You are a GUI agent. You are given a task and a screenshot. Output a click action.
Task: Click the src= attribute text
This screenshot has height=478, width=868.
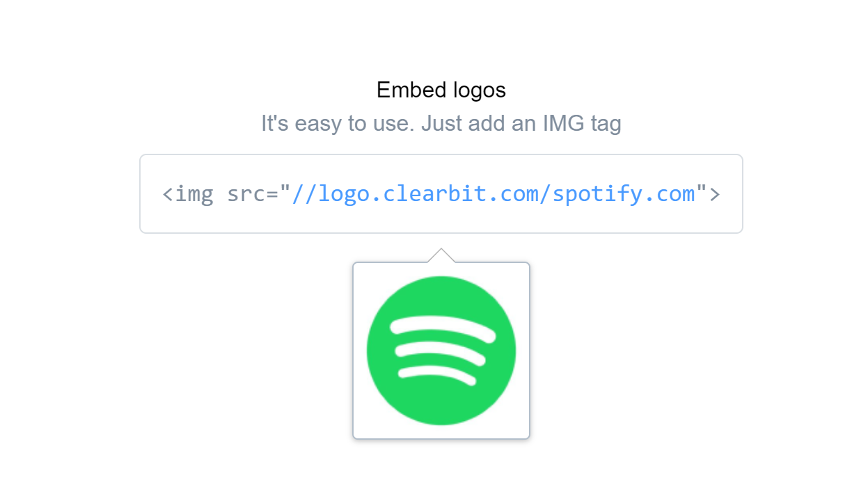pyautogui.click(x=253, y=193)
